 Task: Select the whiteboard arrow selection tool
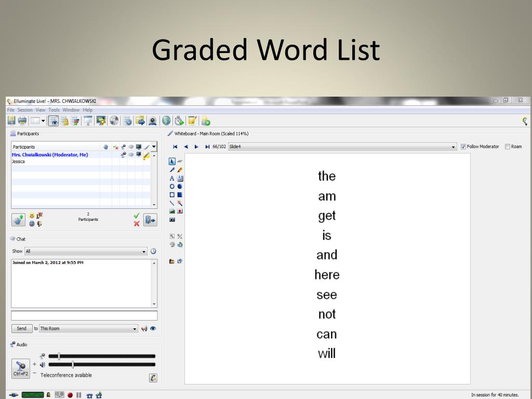tap(172, 162)
